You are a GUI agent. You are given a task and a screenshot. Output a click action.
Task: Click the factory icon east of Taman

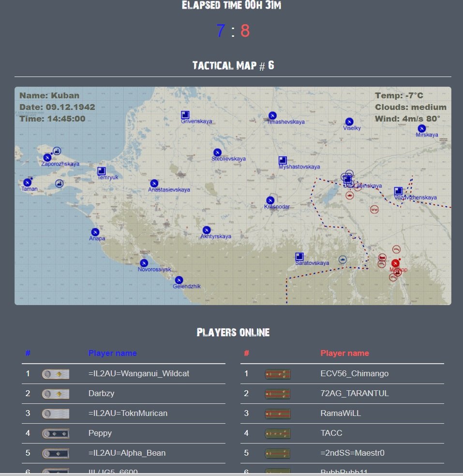60,184
